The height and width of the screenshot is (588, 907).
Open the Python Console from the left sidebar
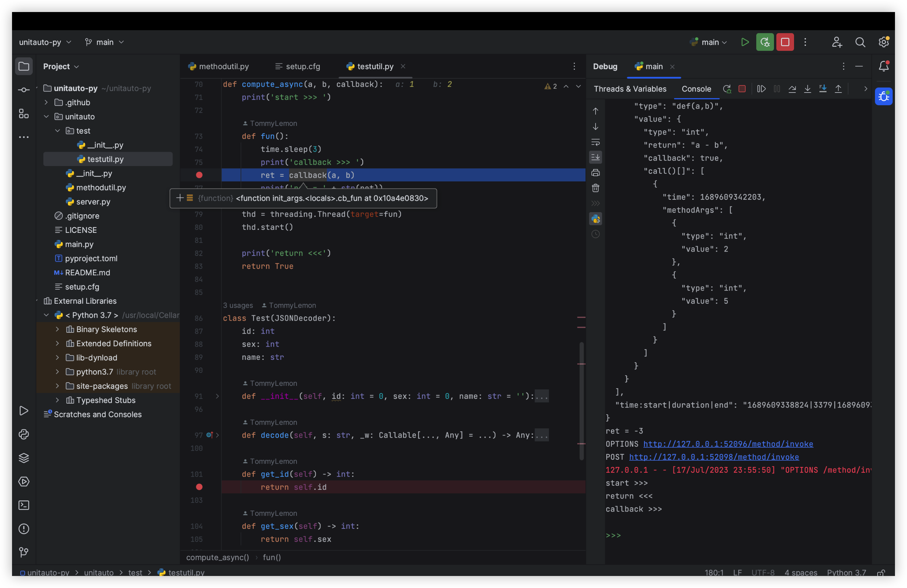coord(24,434)
